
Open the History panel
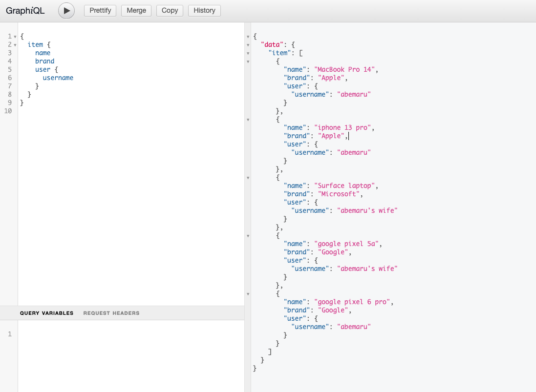[x=204, y=11]
